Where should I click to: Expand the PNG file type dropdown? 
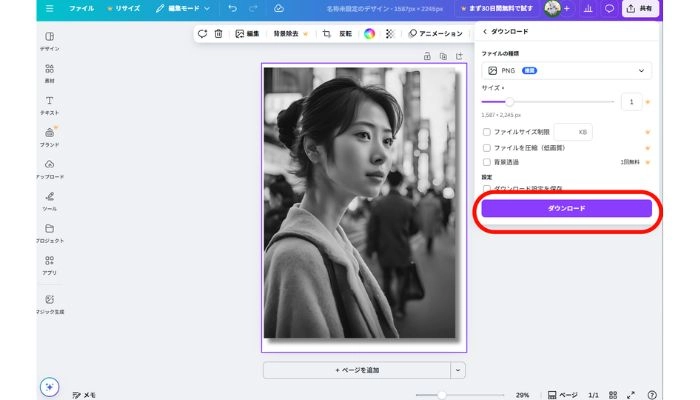tap(566, 71)
